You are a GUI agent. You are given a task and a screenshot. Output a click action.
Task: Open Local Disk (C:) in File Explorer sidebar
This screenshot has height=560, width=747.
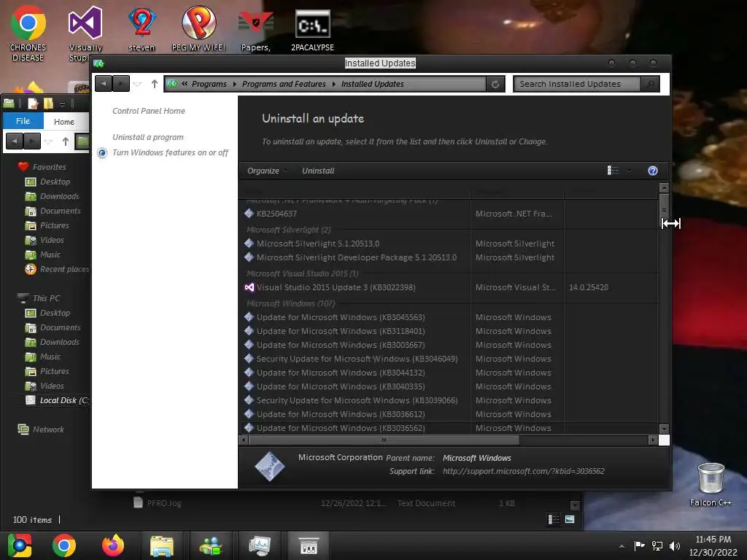tap(57, 400)
